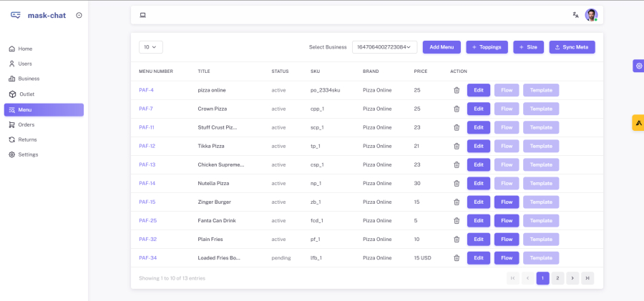Delete the PAF-4 pizza online row

pos(457,90)
